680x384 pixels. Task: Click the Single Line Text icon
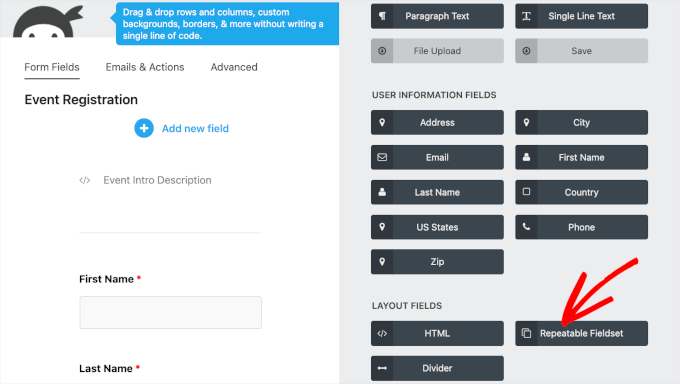526,16
